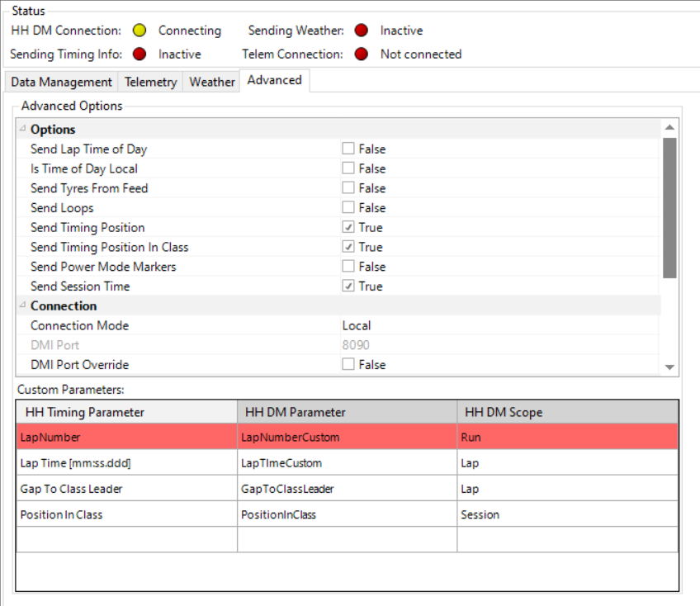
Task: Check the DMI Port Override checkbox
Action: (348, 365)
